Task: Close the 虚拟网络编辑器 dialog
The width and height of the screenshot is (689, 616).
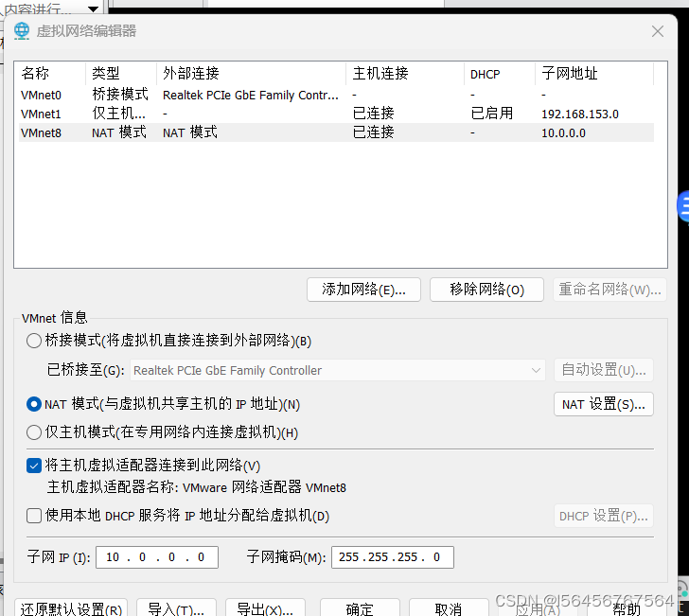Action: coord(658,31)
